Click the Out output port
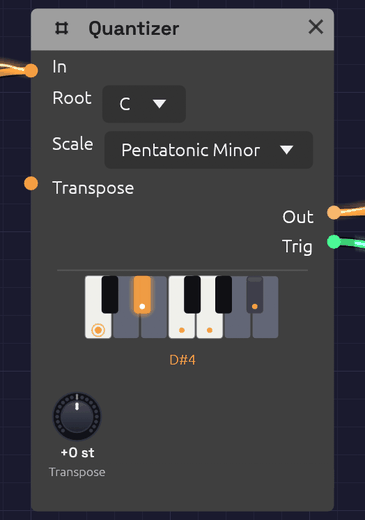This screenshot has width=365, height=520. [x=334, y=213]
